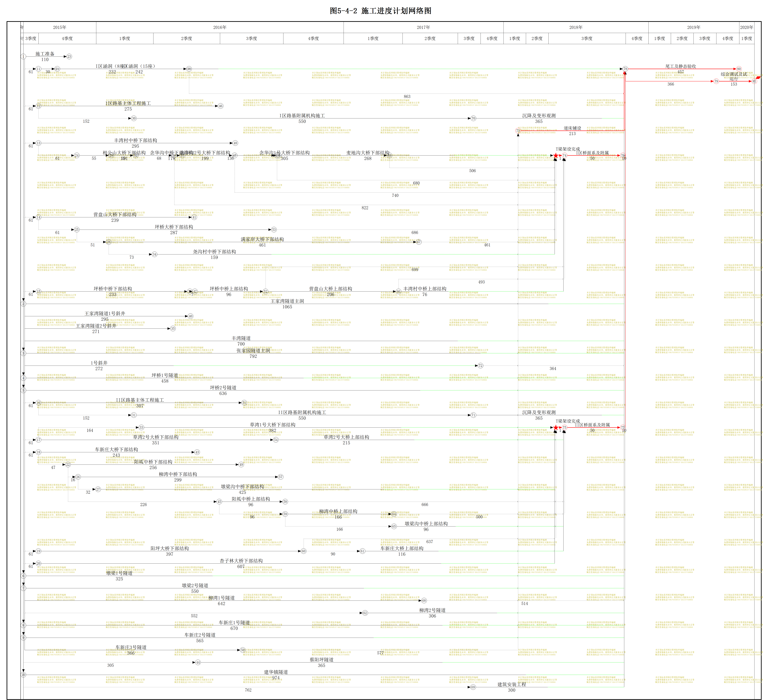Click node 73 starting 道床铺设

click(518, 131)
